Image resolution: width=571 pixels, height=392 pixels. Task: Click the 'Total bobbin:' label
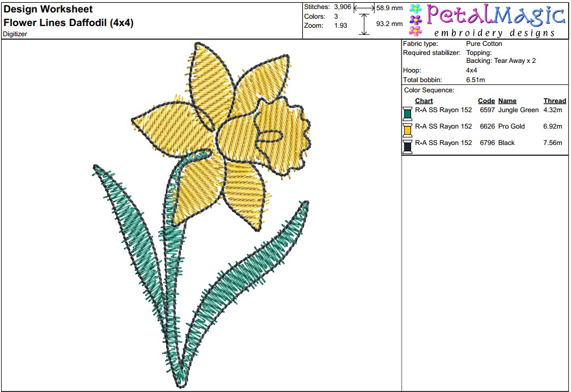[422, 80]
